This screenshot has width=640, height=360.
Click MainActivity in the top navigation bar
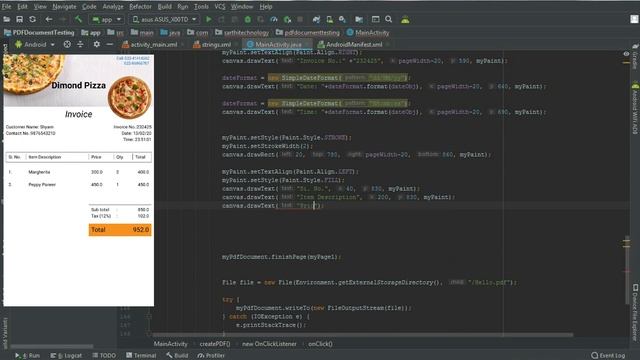pyautogui.click(x=368, y=32)
